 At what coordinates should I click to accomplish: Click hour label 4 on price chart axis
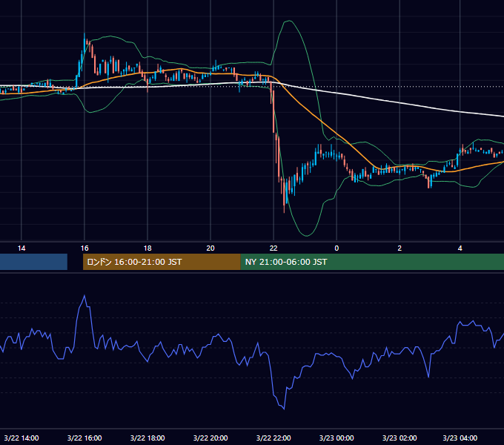point(460,248)
